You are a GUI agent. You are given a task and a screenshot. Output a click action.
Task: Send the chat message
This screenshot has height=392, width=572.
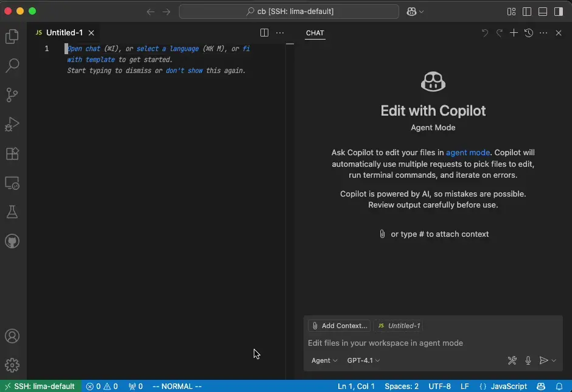pyautogui.click(x=543, y=360)
